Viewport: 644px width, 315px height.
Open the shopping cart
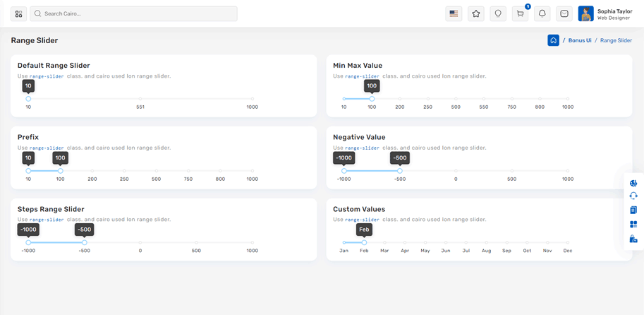(521, 13)
